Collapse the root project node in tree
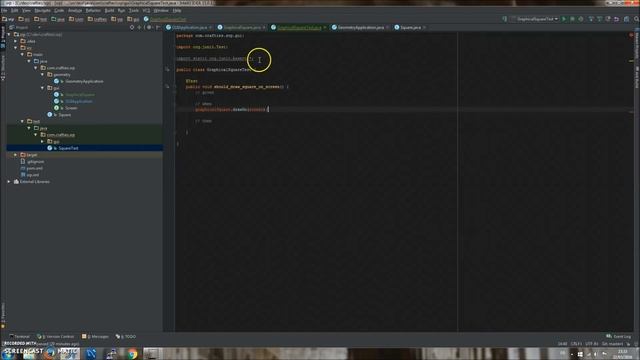The width and height of the screenshot is (640, 360). click(x=9, y=34)
